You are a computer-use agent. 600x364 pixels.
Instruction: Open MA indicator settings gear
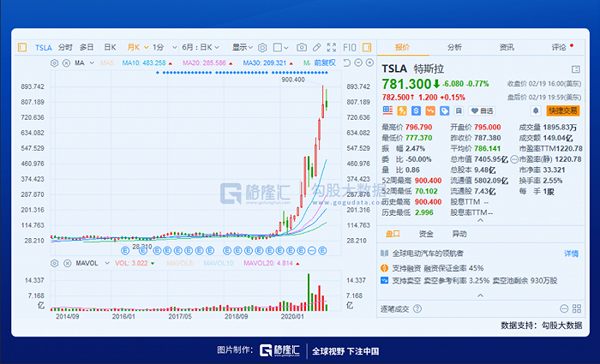pos(54,63)
